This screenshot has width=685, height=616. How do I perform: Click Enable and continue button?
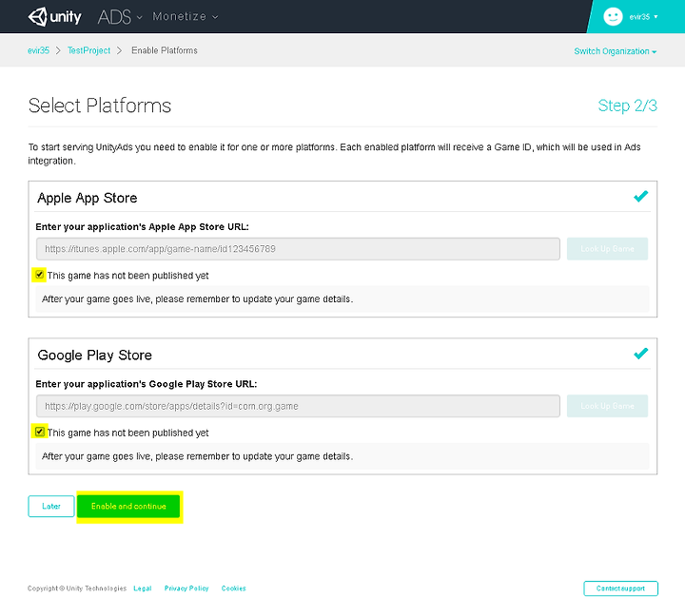[128, 507]
